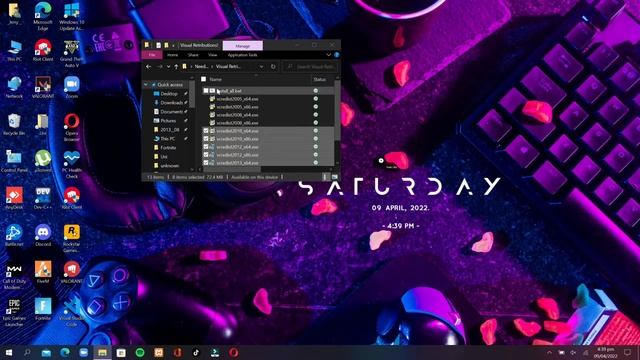Open the View ribbon tab

click(x=213, y=55)
